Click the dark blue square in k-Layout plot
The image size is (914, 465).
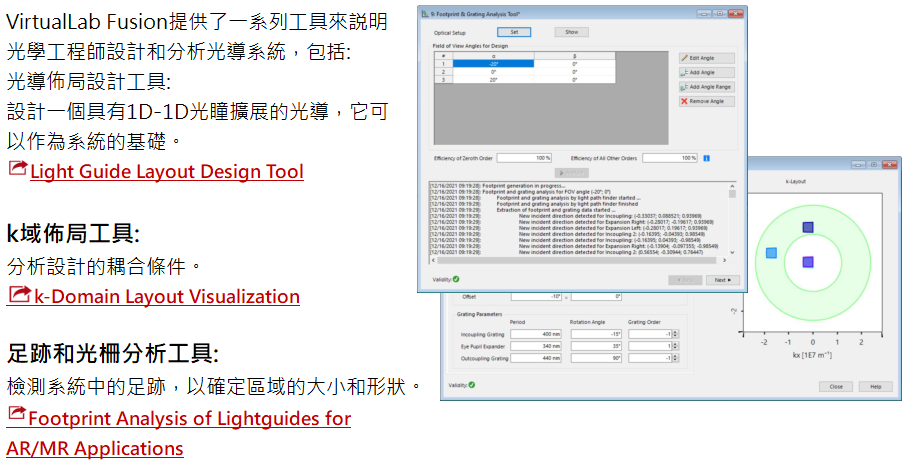807,227
